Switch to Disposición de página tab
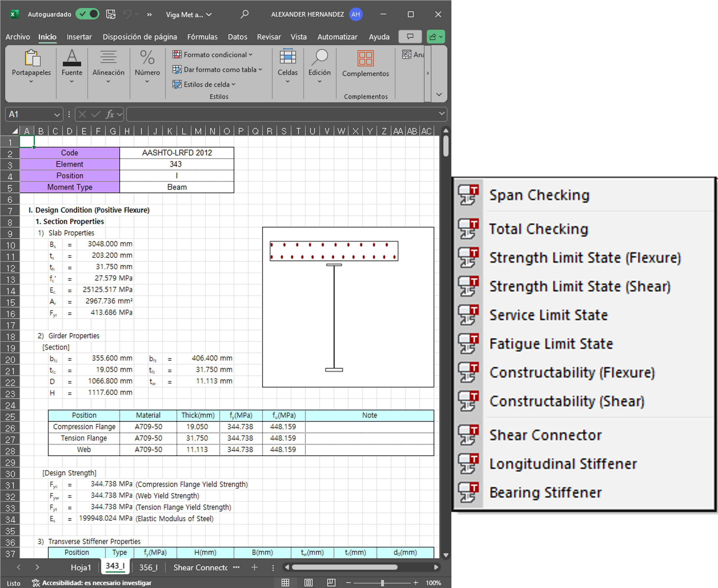 click(140, 36)
